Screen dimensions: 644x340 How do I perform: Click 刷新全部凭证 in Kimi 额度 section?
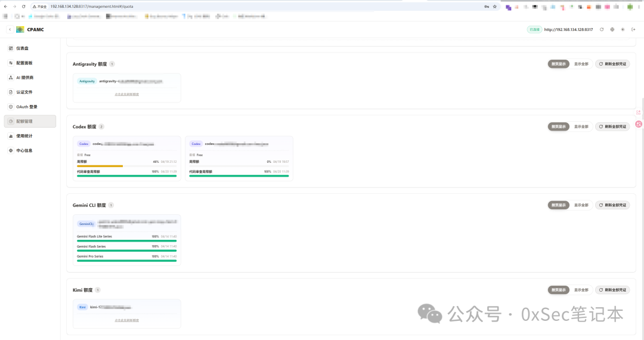[612, 290]
